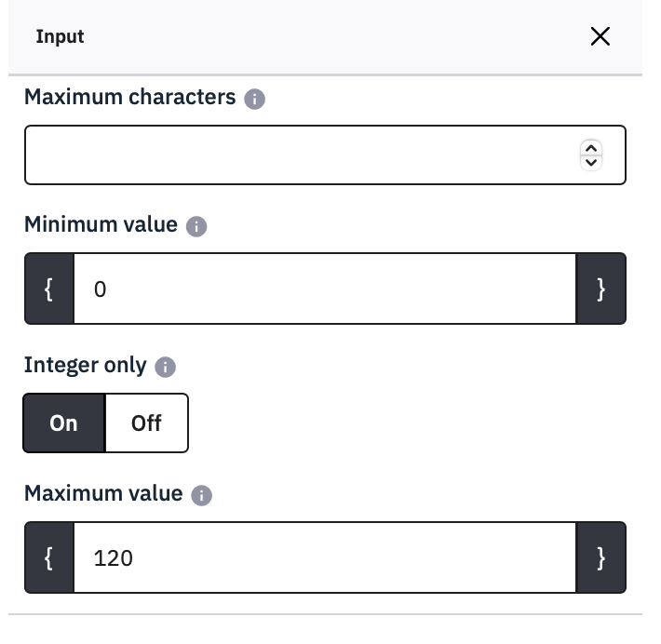
Task: Increase Maximum characters with up arrow
Action: pos(590,148)
